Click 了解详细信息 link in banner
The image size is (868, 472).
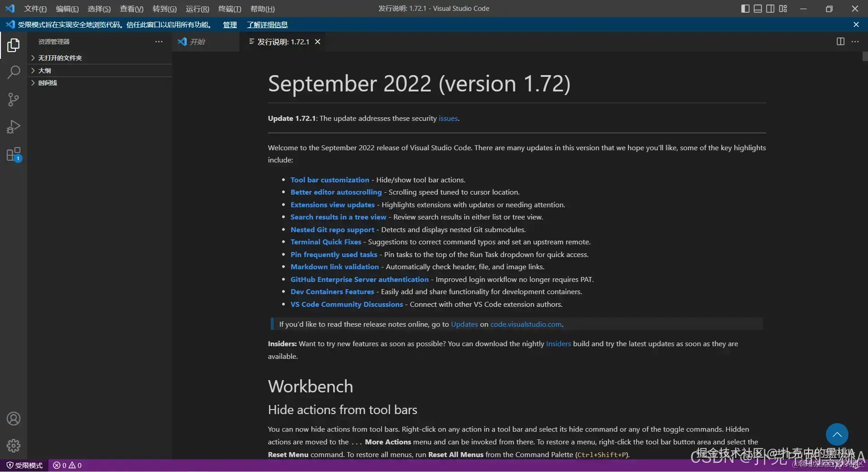click(x=267, y=25)
